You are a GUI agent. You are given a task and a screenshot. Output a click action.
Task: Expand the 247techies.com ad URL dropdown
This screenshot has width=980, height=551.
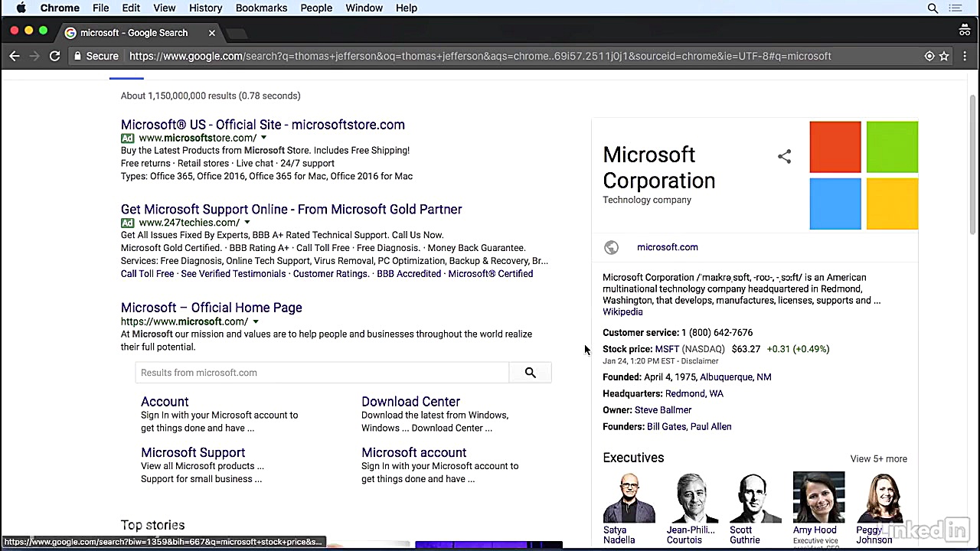[x=247, y=223]
